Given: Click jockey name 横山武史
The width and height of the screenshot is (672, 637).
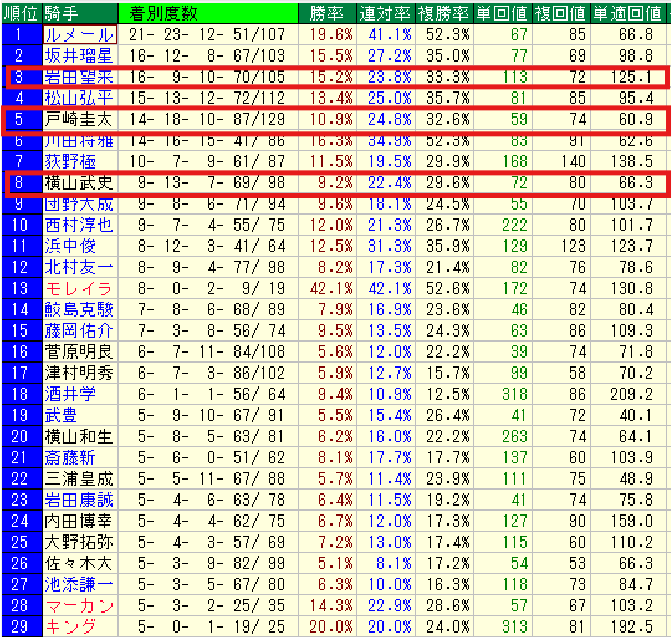Looking at the screenshot, I should click(78, 183).
